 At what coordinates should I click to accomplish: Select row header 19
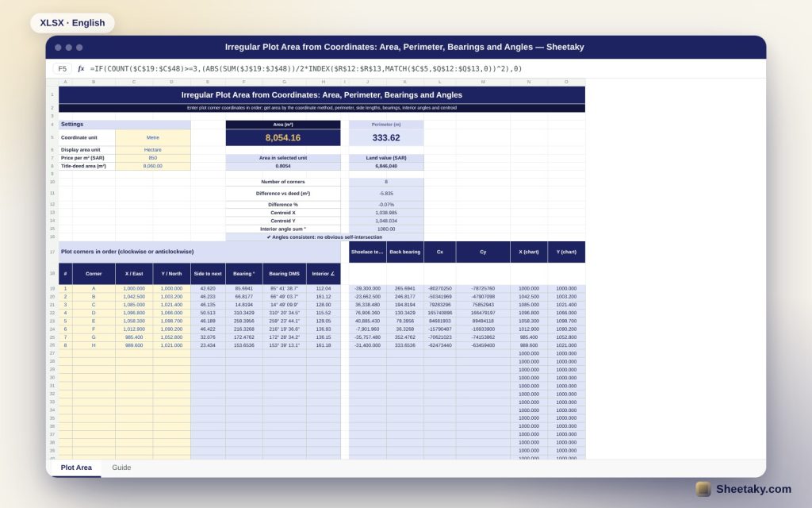point(52,289)
